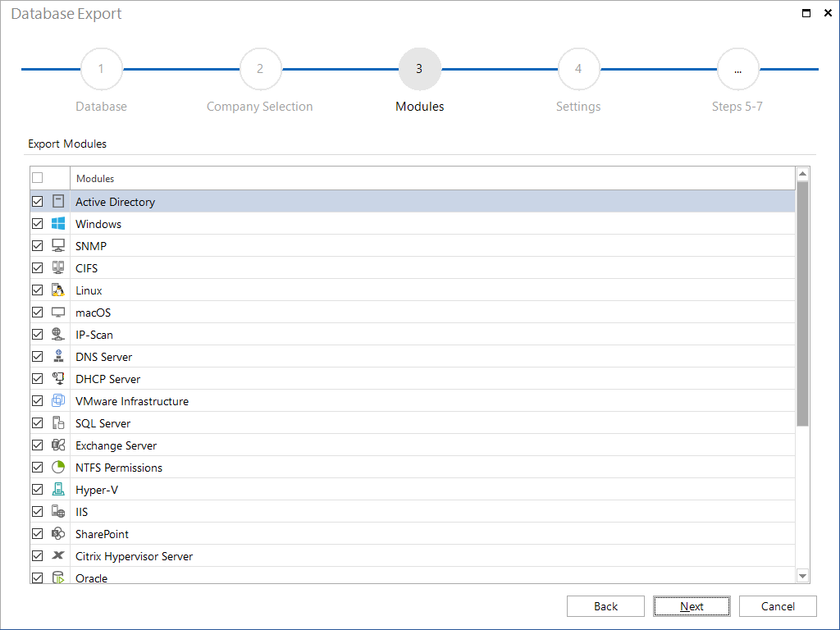
Task: Uncheck the CIFS module checkbox
Action: (x=38, y=268)
